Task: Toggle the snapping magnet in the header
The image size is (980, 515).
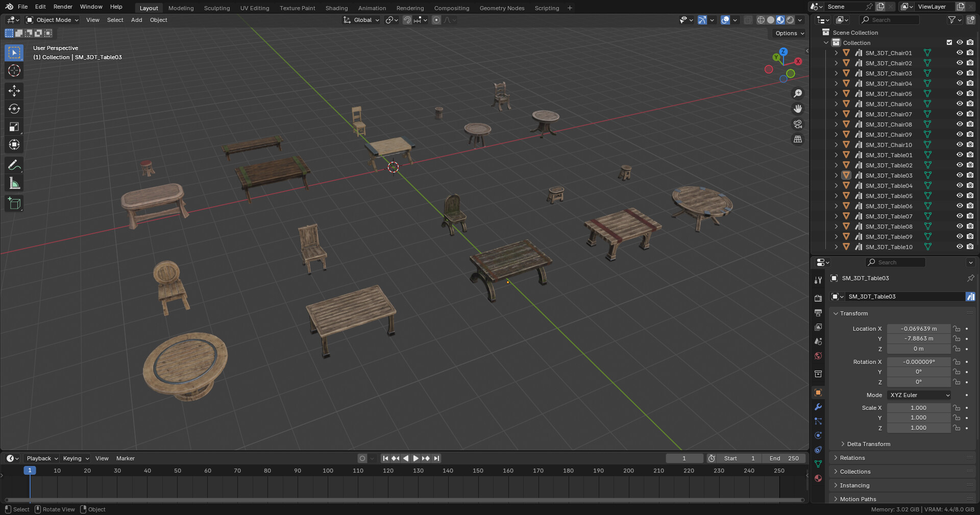Action: (407, 20)
